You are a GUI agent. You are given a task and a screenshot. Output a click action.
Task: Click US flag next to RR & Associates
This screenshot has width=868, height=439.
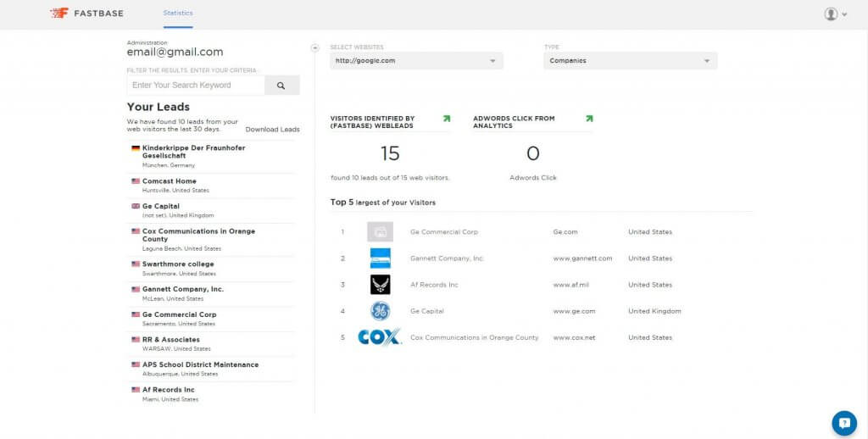point(135,339)
